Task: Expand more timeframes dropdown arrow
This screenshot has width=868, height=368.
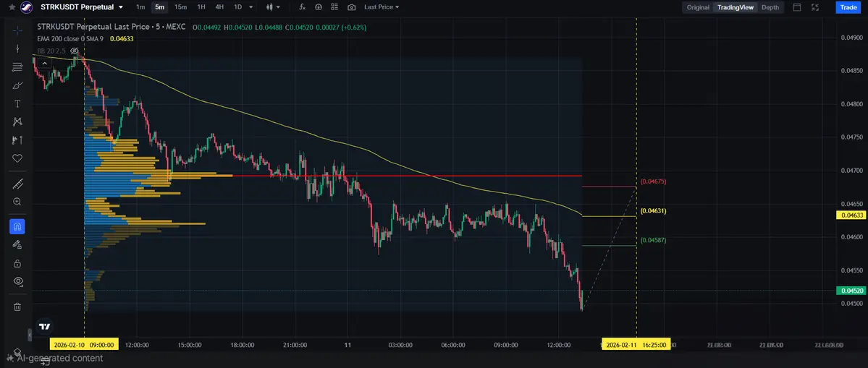Action: click(251, 7)
